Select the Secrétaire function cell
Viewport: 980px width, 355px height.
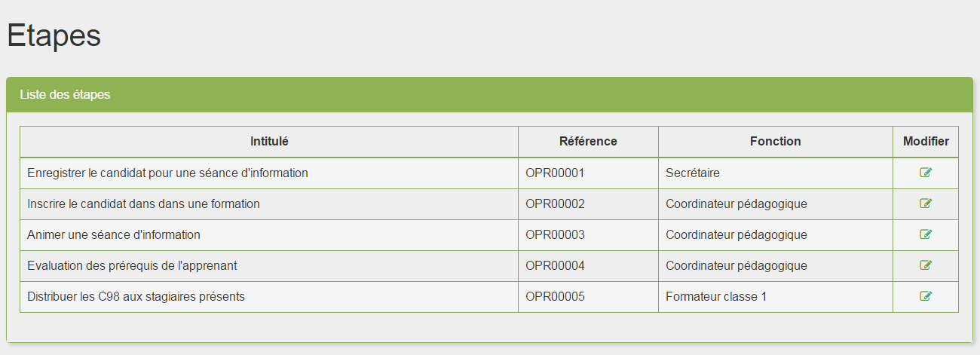point(776,173)
